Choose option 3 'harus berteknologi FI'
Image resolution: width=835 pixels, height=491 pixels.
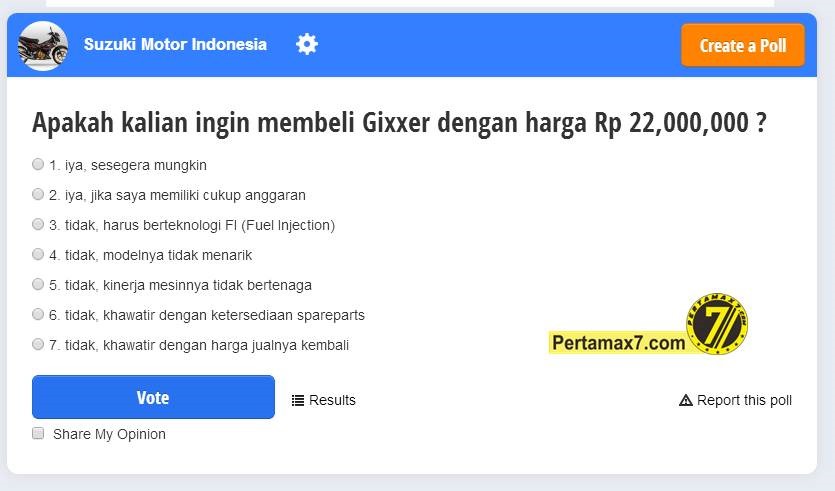tap(38, 224)
